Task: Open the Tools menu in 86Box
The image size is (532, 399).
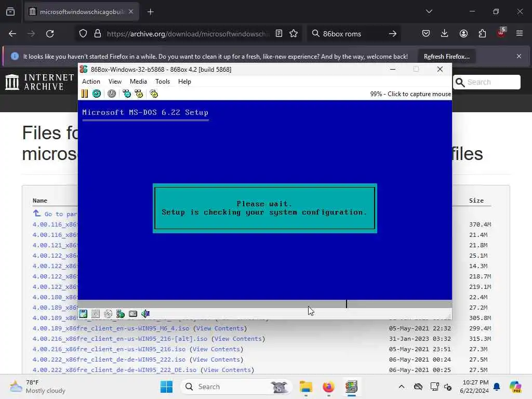Action: click(x=163, y=82)
